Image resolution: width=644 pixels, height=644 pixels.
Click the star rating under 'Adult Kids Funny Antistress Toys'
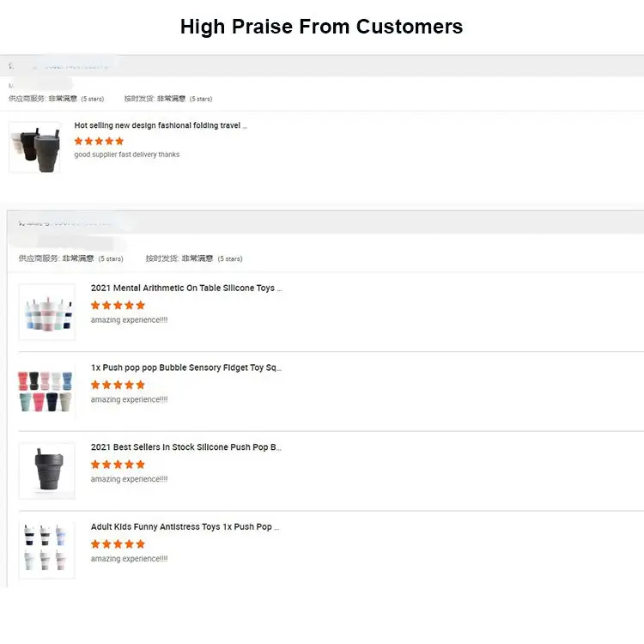[118, 544]
